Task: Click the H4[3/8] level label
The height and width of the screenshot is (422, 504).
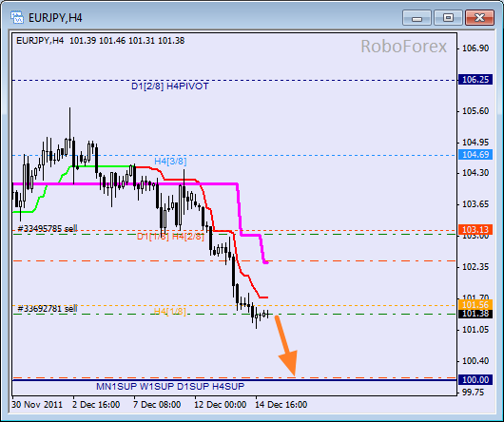Action: (170, 162)
